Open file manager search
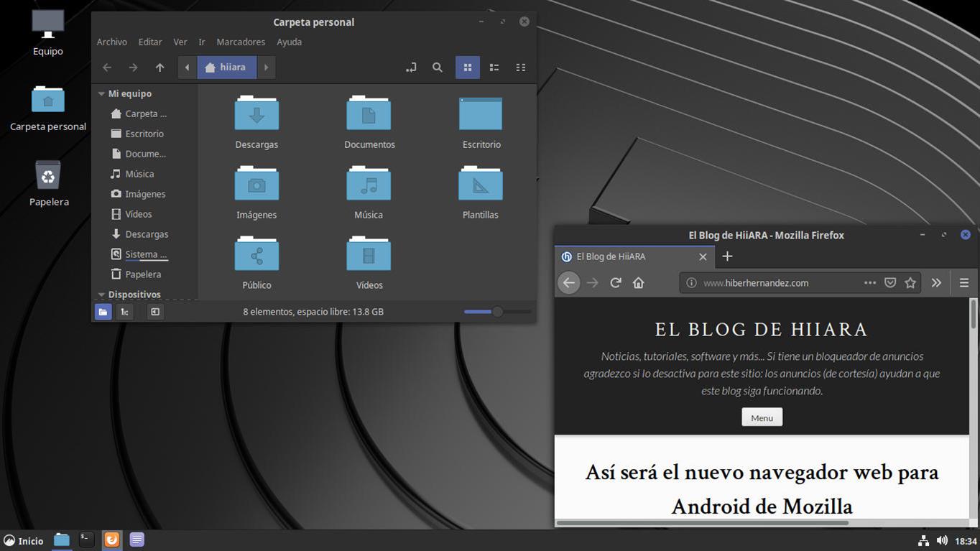 pyautogui.click(x=437, y=68)
